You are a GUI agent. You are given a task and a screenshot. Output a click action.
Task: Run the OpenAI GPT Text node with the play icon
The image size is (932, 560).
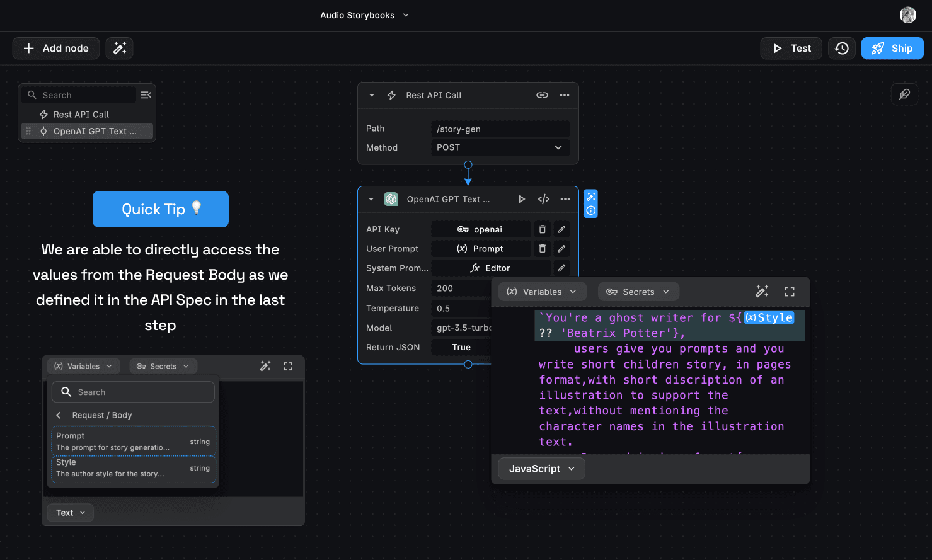522,199
